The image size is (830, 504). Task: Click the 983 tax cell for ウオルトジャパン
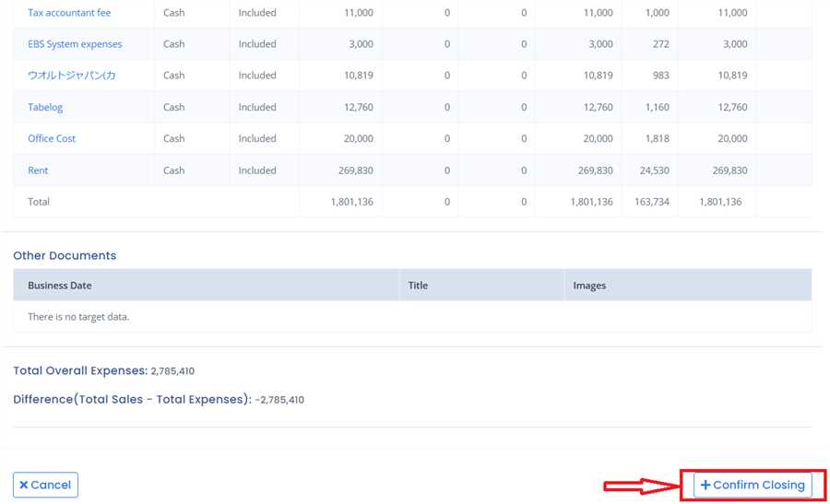(x=660, y=76)
